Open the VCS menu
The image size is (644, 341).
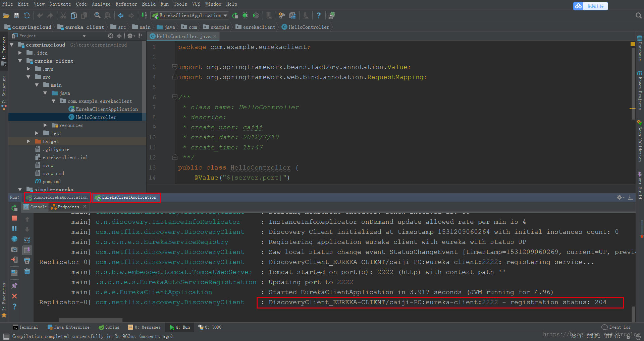(196, 4)
